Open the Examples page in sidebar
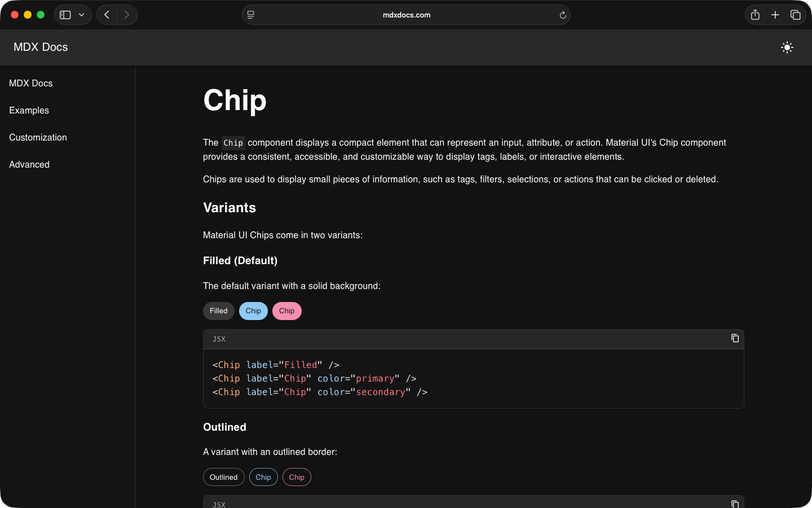This screenshot has width=812, height=508. (x=28, y=110)
